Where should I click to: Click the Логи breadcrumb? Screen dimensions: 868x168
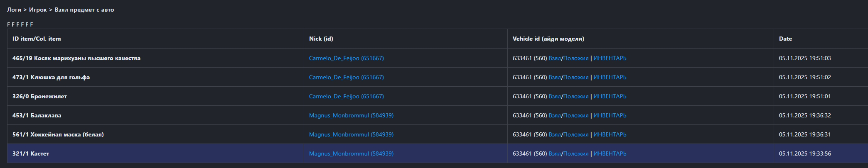[14, 10]
